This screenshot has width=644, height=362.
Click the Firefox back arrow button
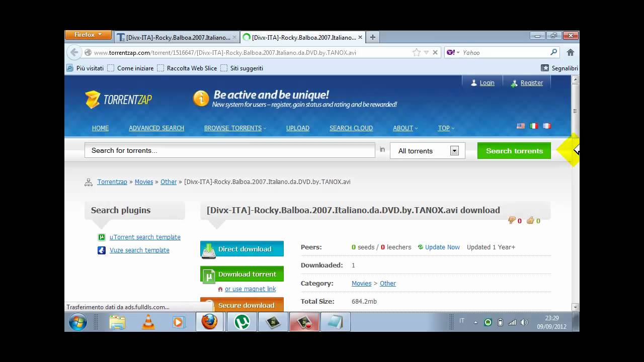74,52
